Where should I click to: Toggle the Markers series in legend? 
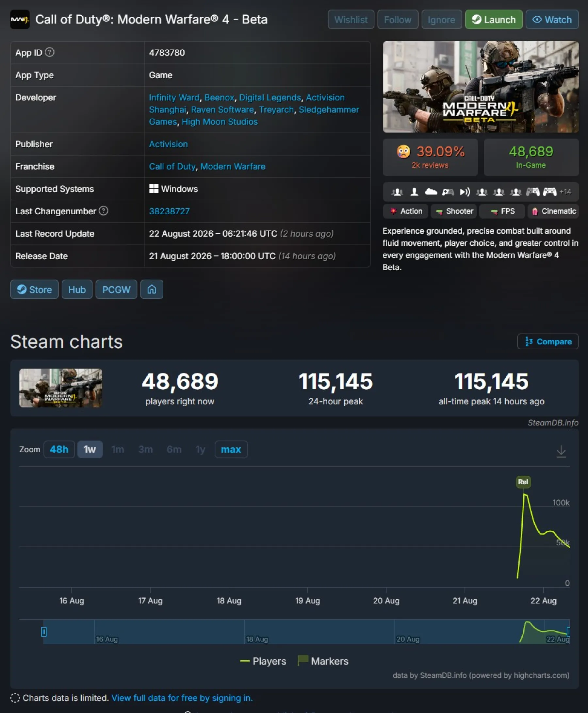tap(323, 661)
